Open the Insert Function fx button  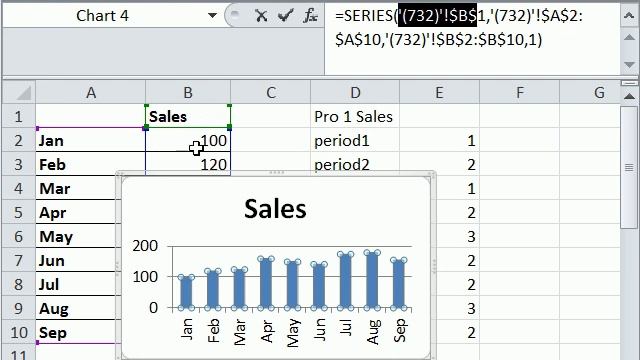pyautogui.click(x=311, y=16)
